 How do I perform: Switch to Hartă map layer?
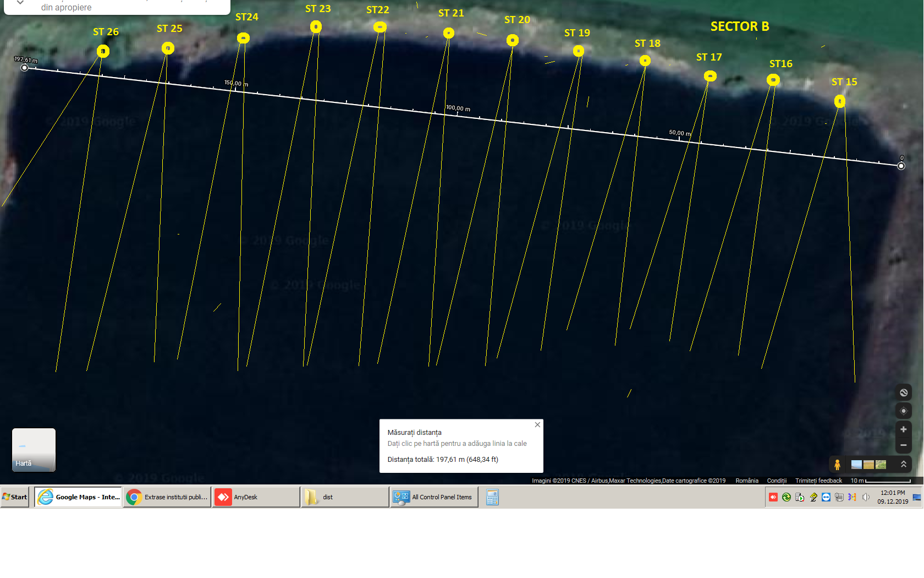(x=34, y=450)
